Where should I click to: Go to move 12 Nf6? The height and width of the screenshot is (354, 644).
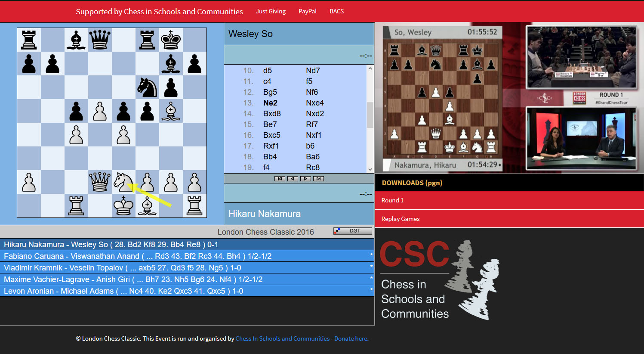[x=312, y=92]
